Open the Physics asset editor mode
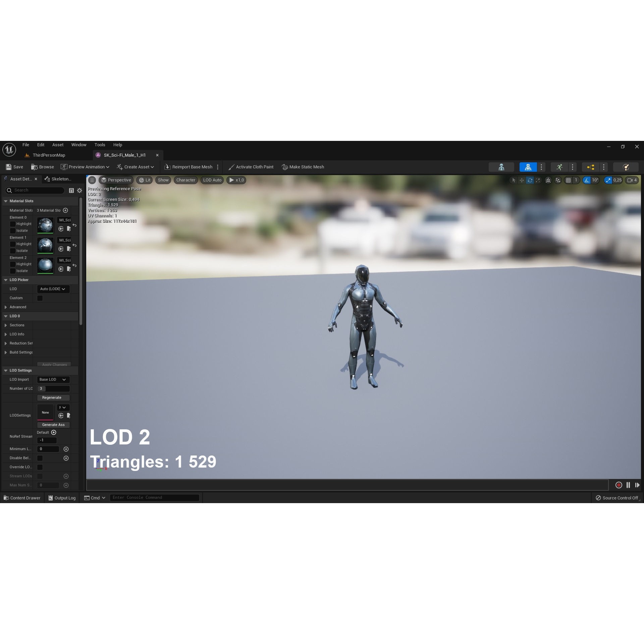Screen dimensions: 644x644 (x=626, y=167)
